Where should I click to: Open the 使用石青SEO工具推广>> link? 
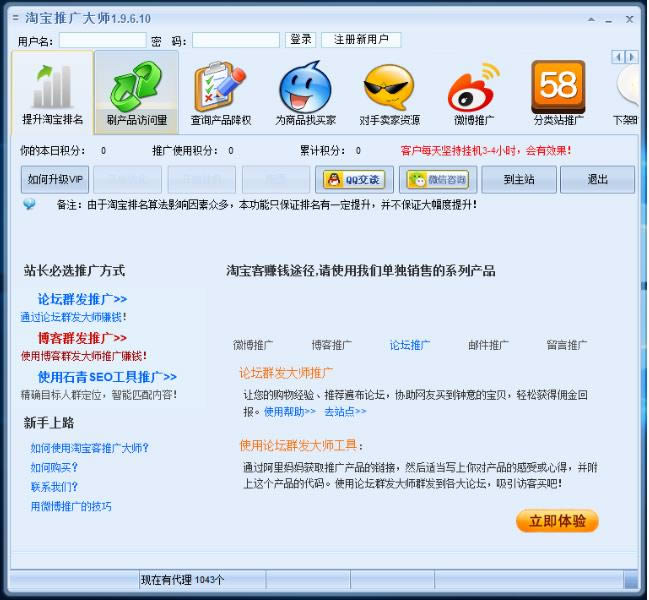pyautogui.click(x=107, y=377)
